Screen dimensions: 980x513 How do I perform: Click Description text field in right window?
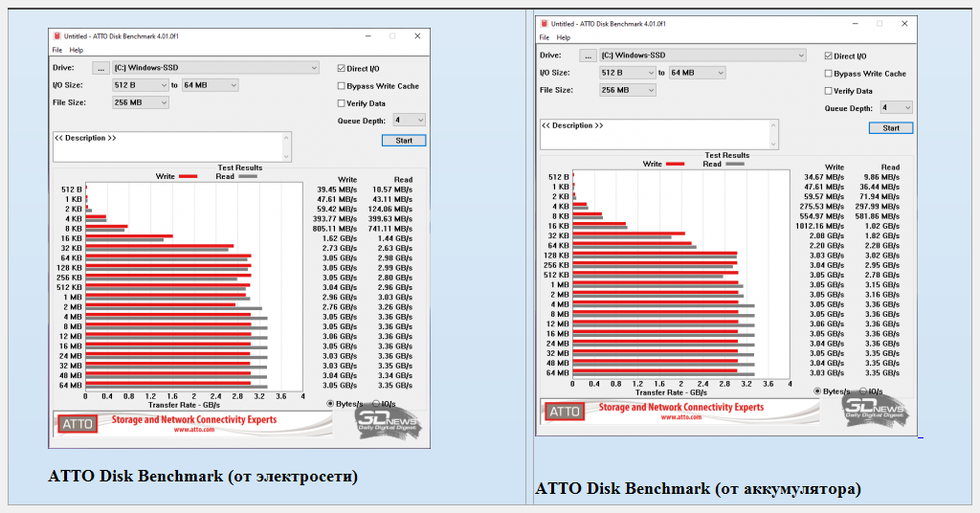655,134
